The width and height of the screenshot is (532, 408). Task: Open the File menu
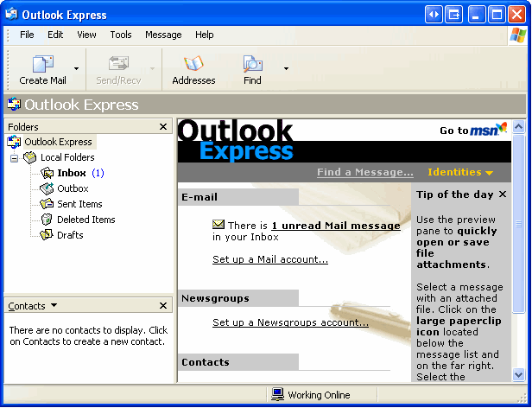click(x=27, y=35)
